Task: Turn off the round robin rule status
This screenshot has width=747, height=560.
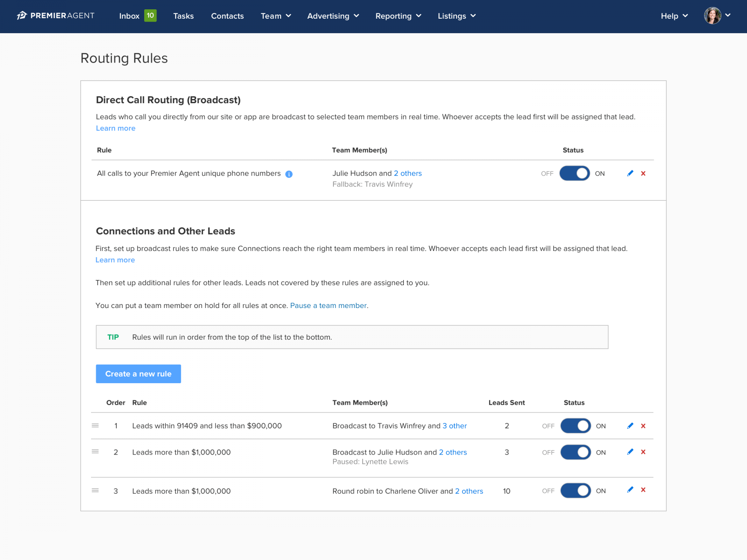Action: tap(575, 490)
